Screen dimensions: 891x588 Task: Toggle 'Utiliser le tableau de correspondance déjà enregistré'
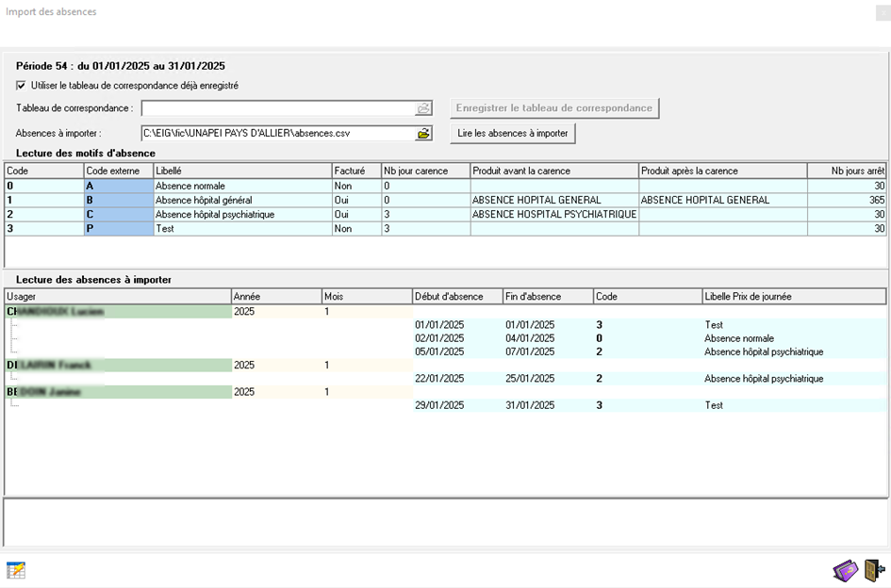click(x=21, y=86)
